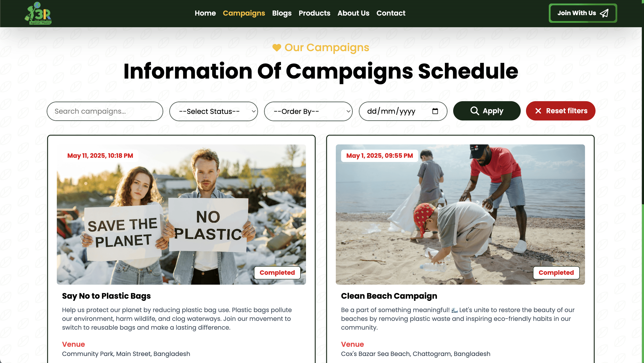Image resolution: width=644 pixels, height=363 pixels.
Task: Navigate to About Us
Action: [x=353, y=13]
